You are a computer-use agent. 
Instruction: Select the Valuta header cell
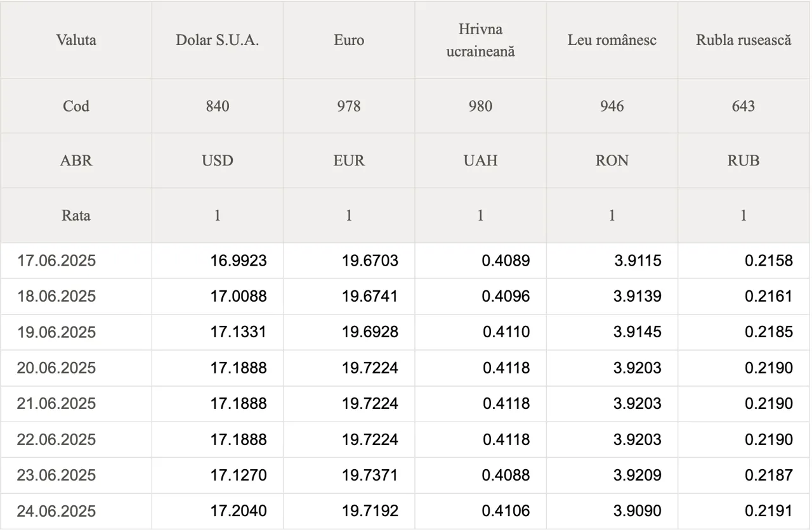pos(76,40)
